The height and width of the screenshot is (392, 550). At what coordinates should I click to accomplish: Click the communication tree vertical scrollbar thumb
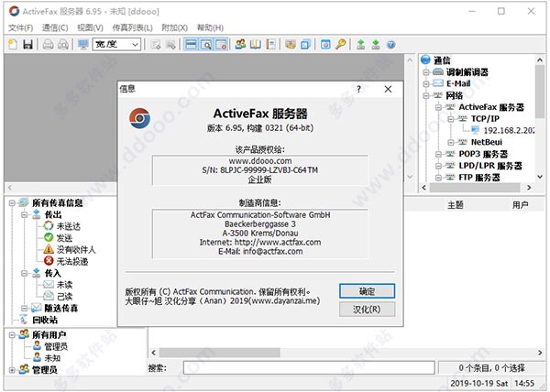click(x=540, y=92)
